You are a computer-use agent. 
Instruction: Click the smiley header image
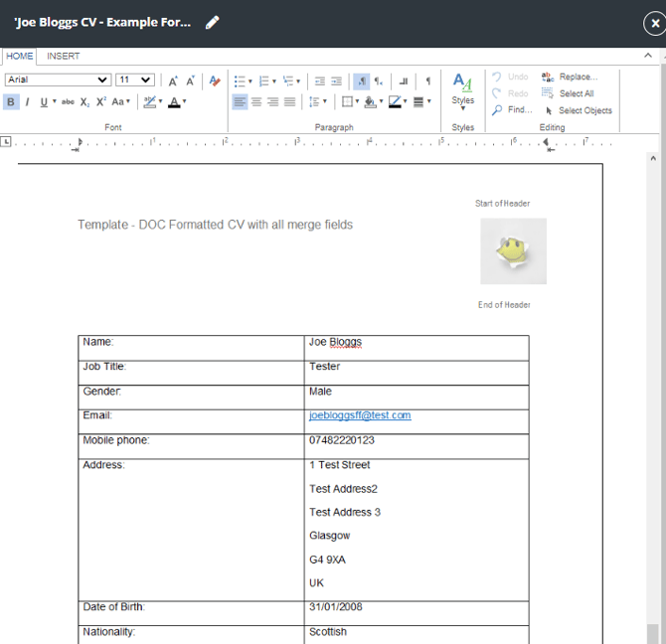(514, 250)
